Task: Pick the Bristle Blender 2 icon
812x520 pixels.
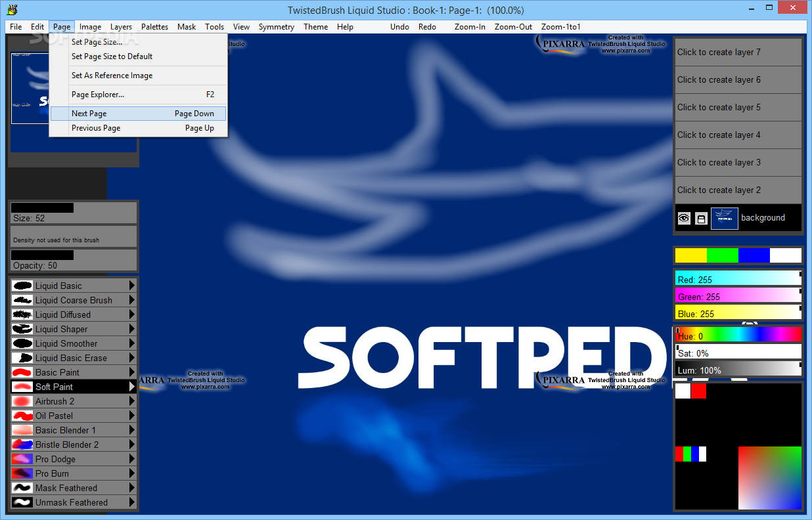Action: click(x=22, y=444)
